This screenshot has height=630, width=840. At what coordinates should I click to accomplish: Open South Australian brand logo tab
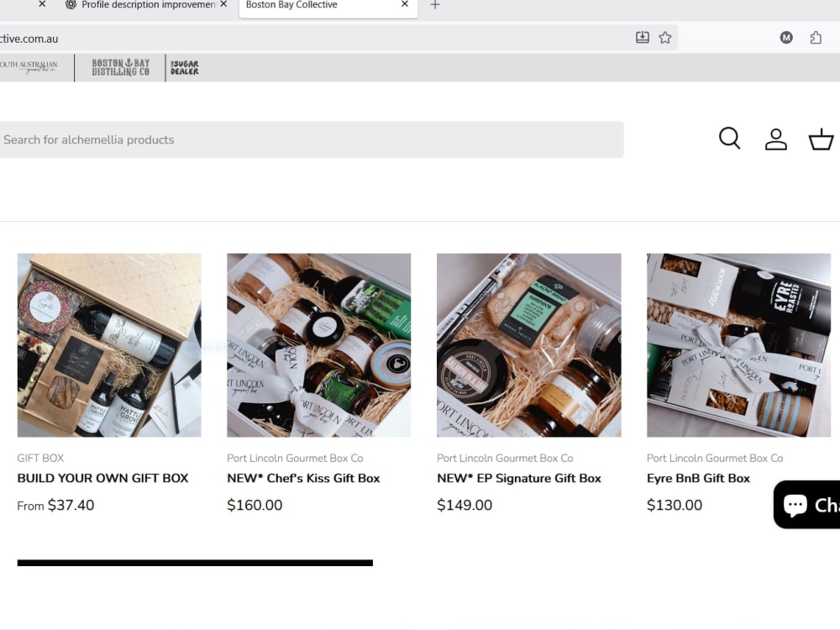tap(29, 66)
